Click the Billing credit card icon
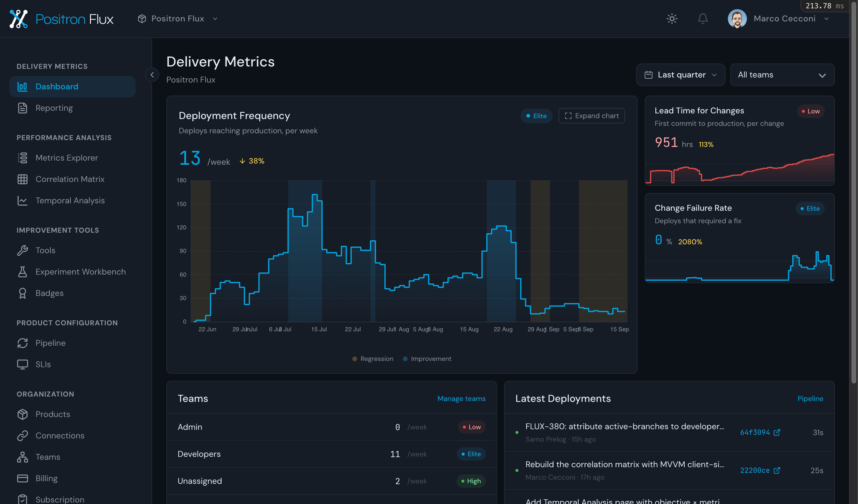 (x=23, y=478)
